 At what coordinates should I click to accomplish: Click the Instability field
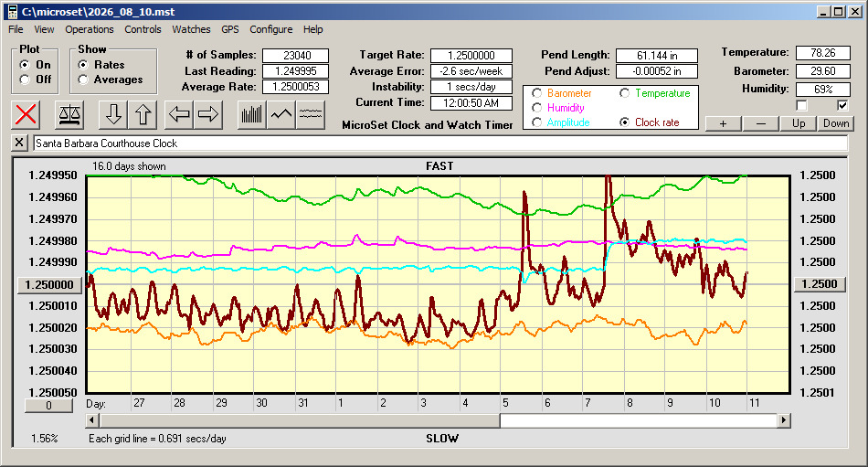click(471, 87)
